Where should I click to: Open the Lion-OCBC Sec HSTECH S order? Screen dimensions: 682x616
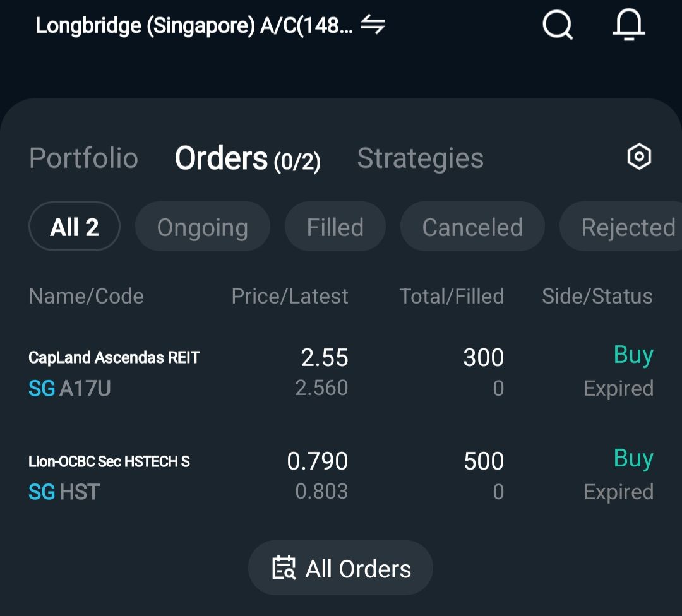click(x=109, y=461)
